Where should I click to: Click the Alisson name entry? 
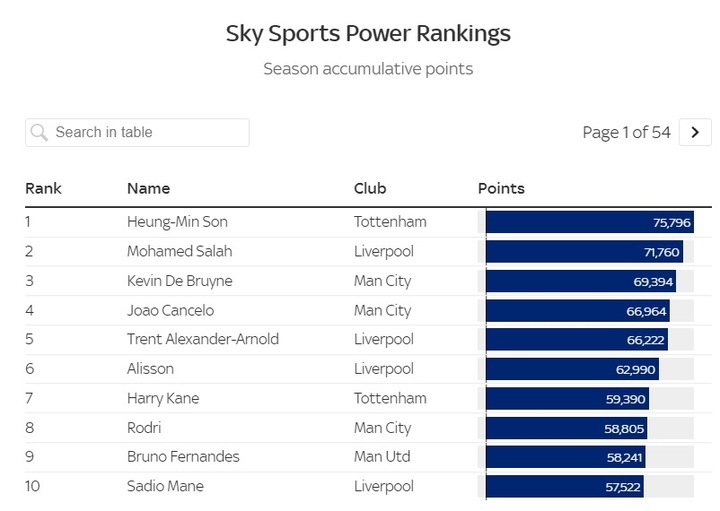[x=150, y=369]
